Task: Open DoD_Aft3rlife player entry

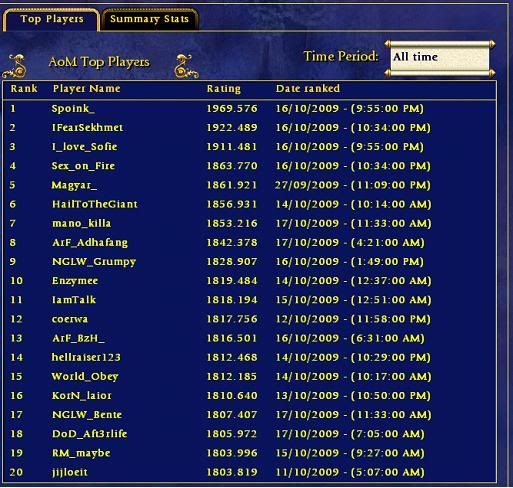Action: pyautogui.click(x=89, y=434)
